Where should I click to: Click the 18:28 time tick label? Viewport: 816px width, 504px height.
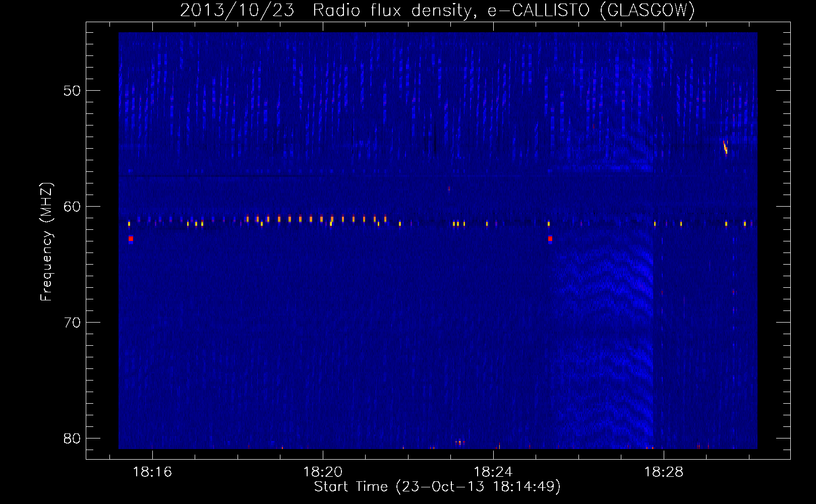(664, 472)
